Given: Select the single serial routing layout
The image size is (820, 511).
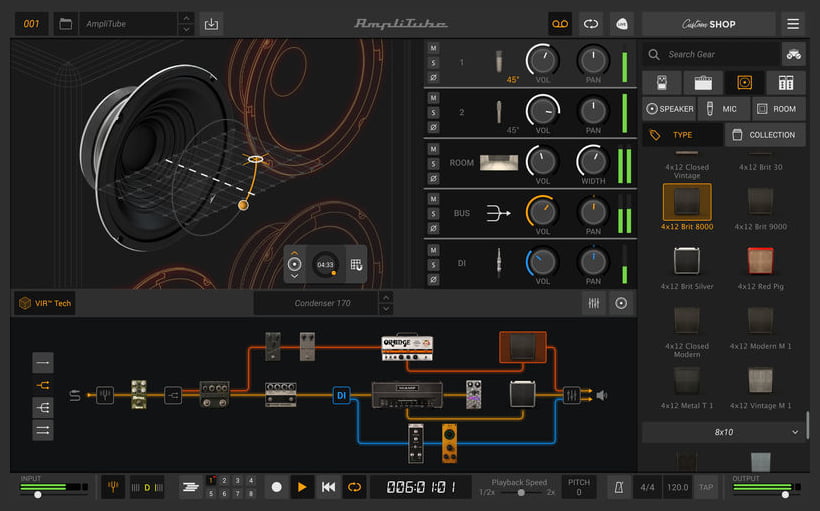Looking at the screenshot, I should point(43,362).
